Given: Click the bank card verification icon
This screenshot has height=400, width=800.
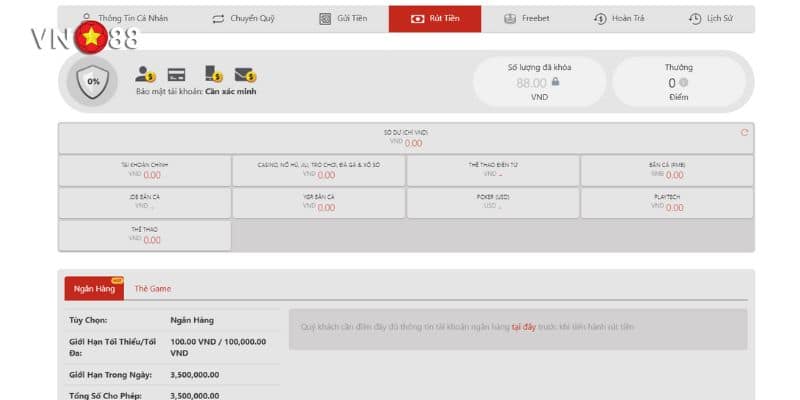Looking at the screenshot, I should point(177,74).
